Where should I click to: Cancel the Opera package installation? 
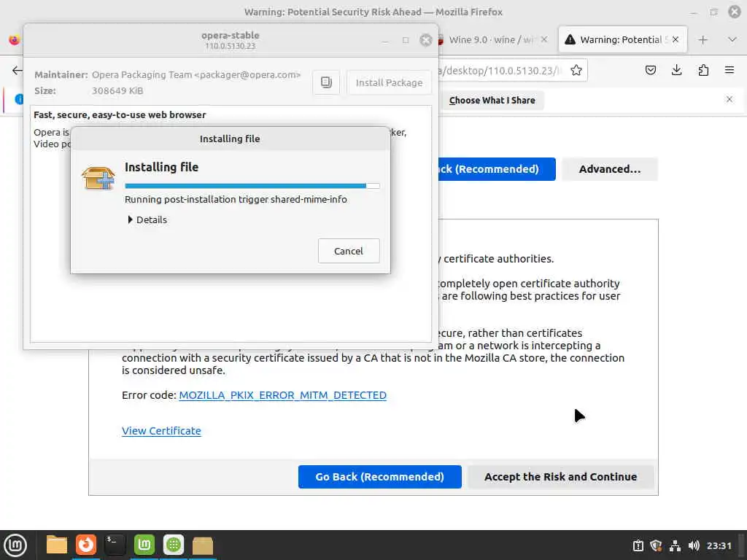[x=348, y=251]
